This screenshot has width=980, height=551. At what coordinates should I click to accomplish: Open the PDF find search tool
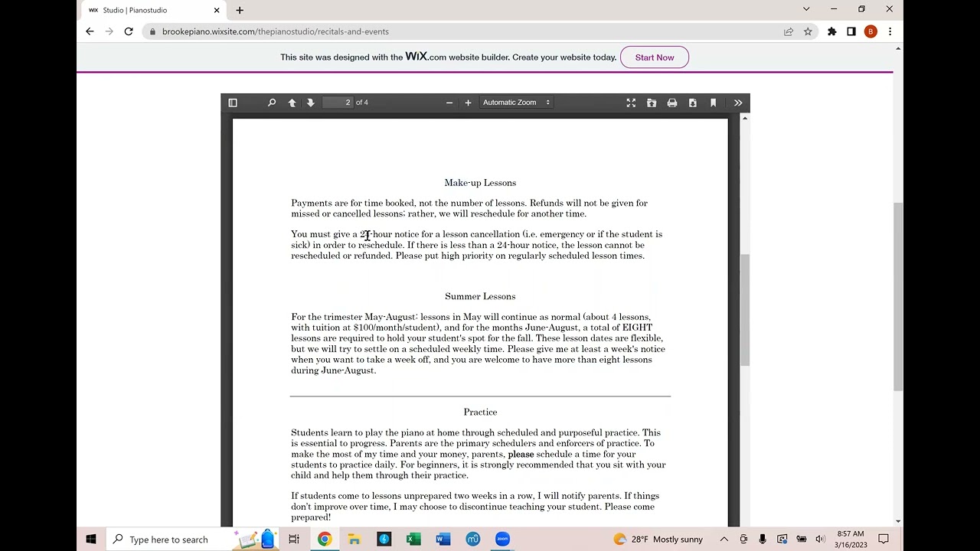tap(272, 103)
